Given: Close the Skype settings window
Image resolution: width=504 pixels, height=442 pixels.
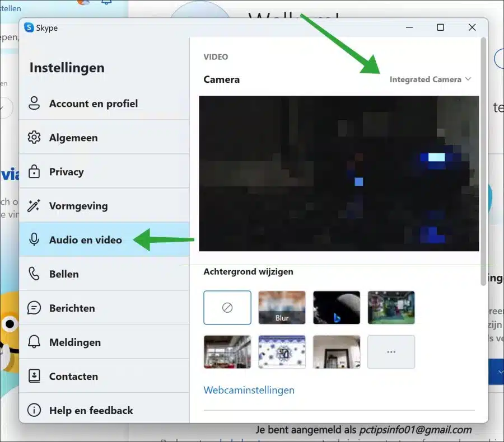Looking at the screenshot, I should pos(472,27).
